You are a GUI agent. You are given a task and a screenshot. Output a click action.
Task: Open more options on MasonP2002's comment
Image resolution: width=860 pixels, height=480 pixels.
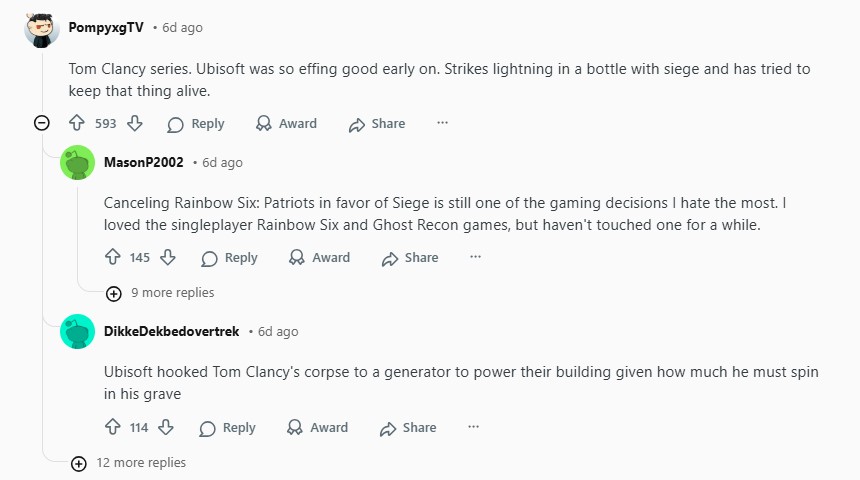(x=475, y=258)
